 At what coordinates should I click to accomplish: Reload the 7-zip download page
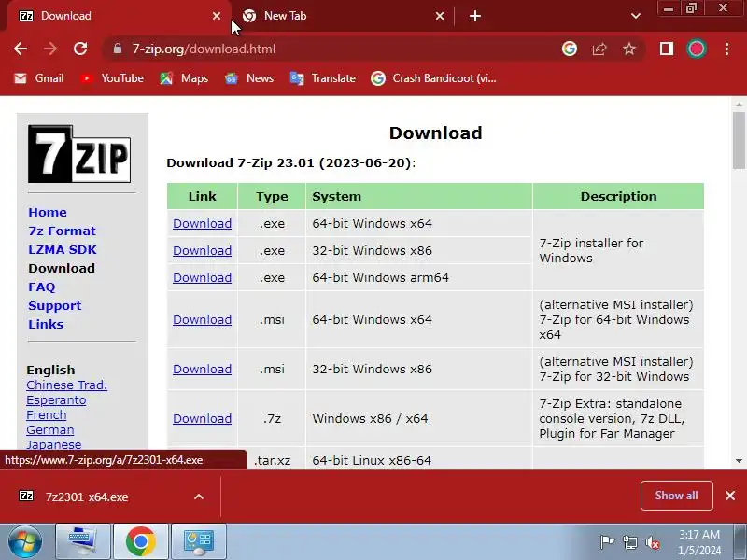click(80, 49)
